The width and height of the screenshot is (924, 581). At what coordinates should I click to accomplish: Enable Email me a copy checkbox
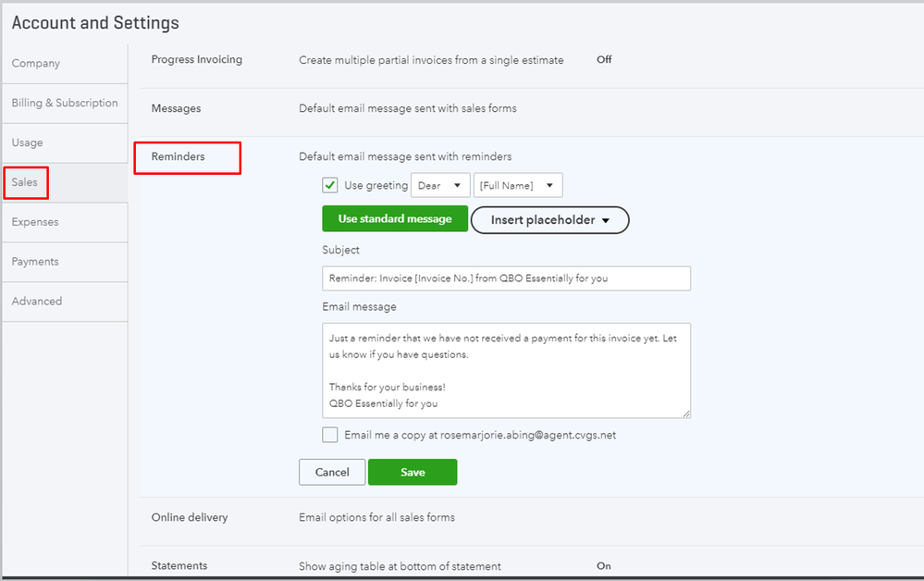tap(330, 435)
